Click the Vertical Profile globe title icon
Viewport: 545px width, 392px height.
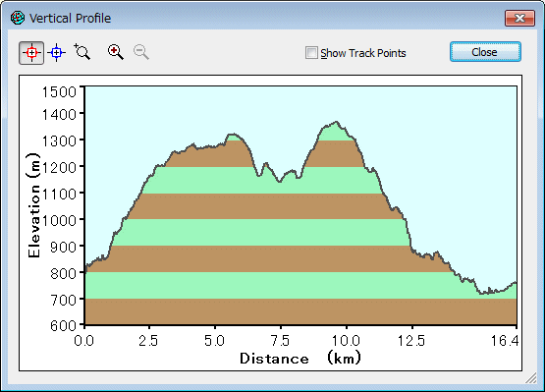tap(18, 18)
